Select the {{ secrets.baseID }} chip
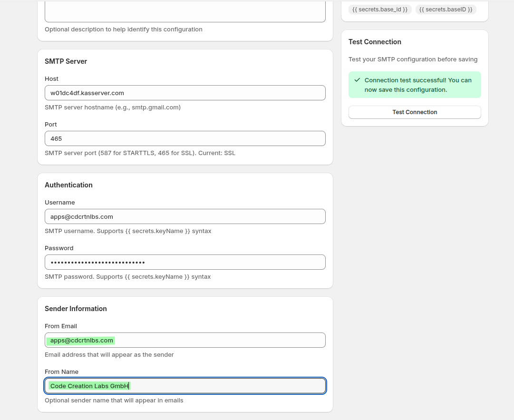This screenshot has width=514, height=420. (x=446, y=10)
